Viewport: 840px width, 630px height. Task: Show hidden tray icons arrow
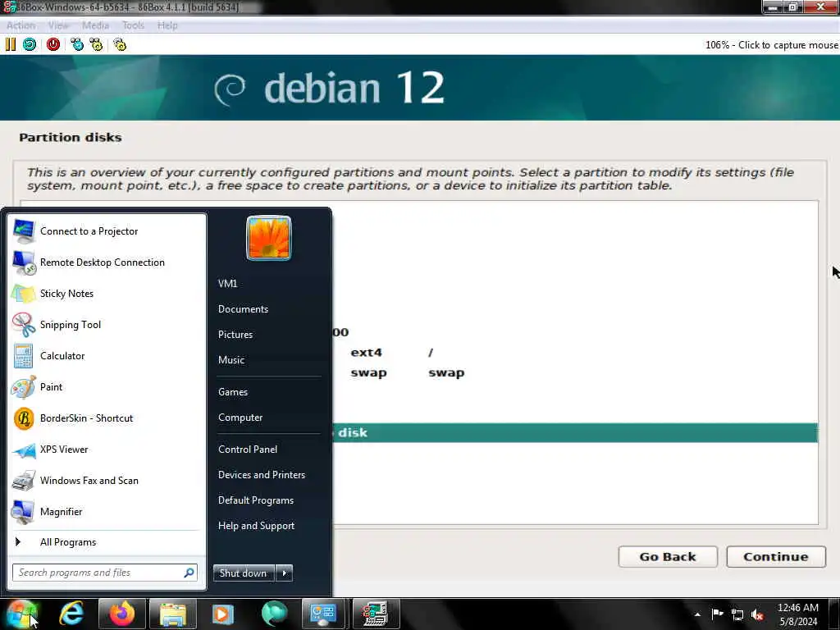click(x=697, y=614)
